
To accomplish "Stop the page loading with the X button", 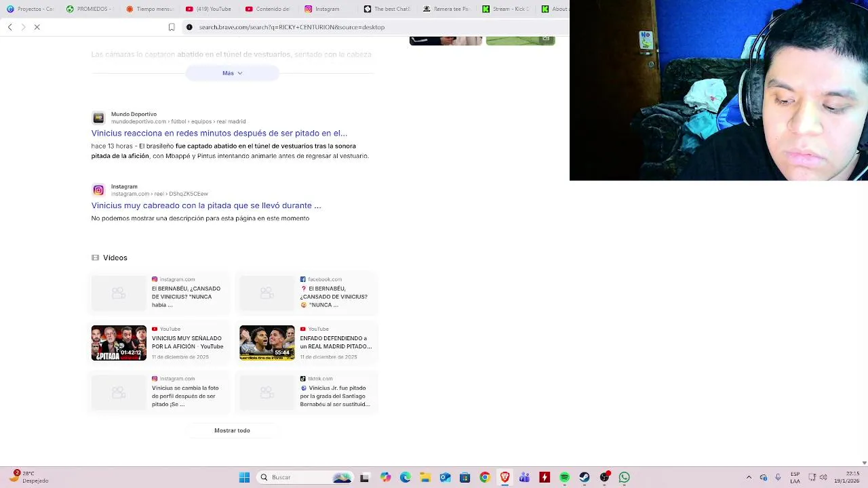I will click(x=37, y=27).
